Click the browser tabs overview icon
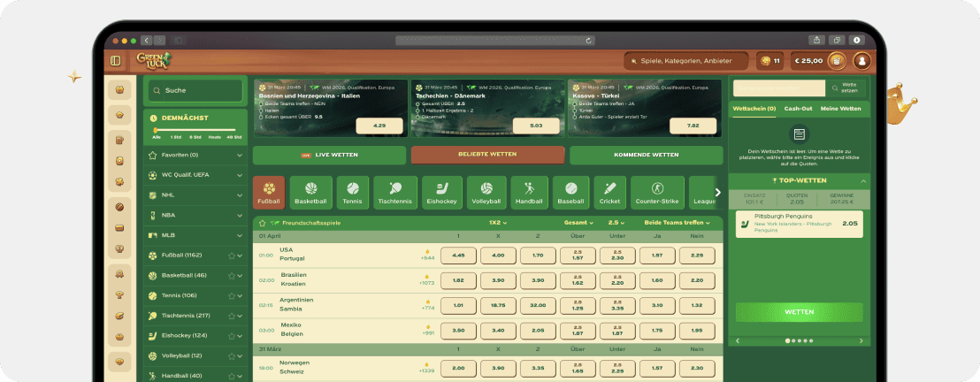Viewport: 980px width, 382px height. [836, 40]
